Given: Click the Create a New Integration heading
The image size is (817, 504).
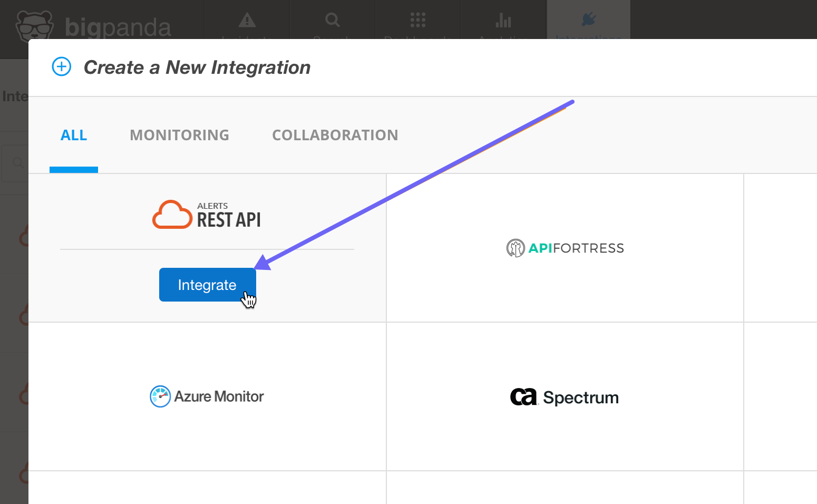Looking at the screenshot, I should pos(197,67).
